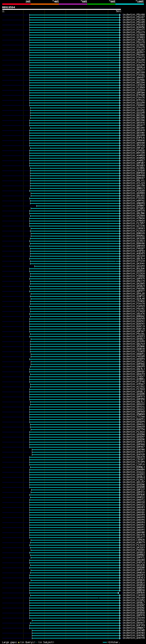Select hit label UniRef100_P13416
The width and height of the screenshot is (146, 644).
pyautogui.click(x=134, y=432)
